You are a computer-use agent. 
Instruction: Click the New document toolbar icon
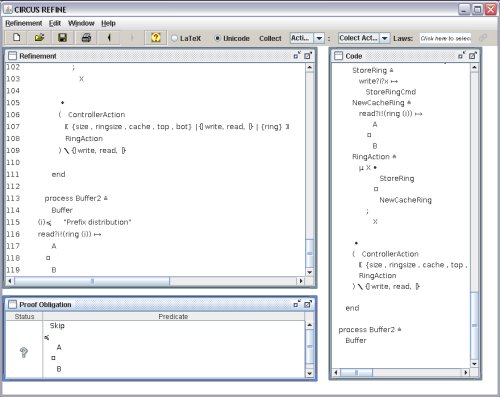16,38
